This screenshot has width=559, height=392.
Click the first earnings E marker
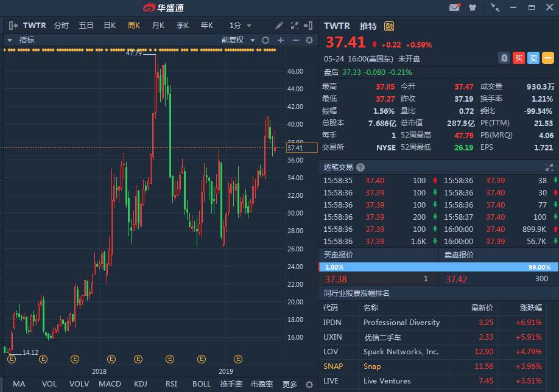click(x=12, y=359)
